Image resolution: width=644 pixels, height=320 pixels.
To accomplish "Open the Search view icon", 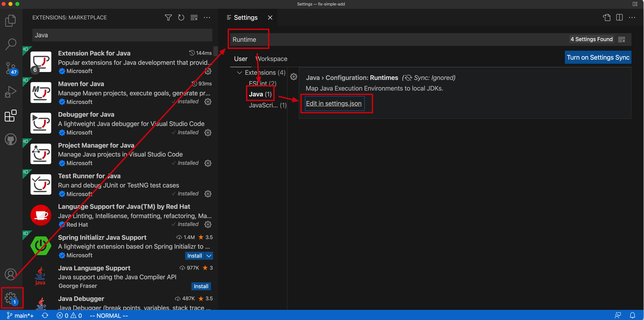I will (10, 44).
